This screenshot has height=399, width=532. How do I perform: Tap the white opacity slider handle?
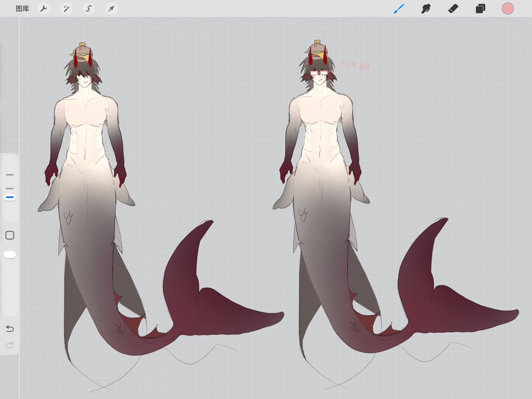(x=10, y=254)
